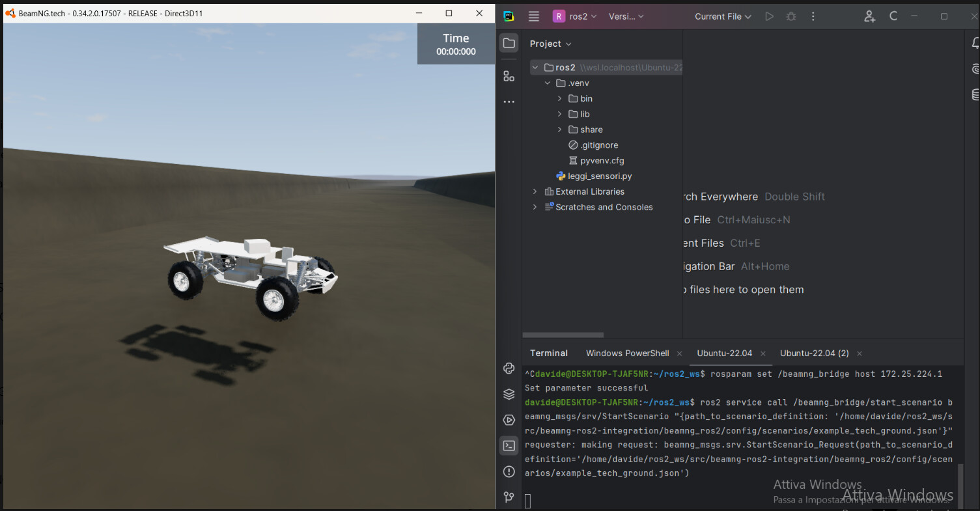Screen dimensions: 980x511
Task: Select the share folder row
Action: [602, 130]
